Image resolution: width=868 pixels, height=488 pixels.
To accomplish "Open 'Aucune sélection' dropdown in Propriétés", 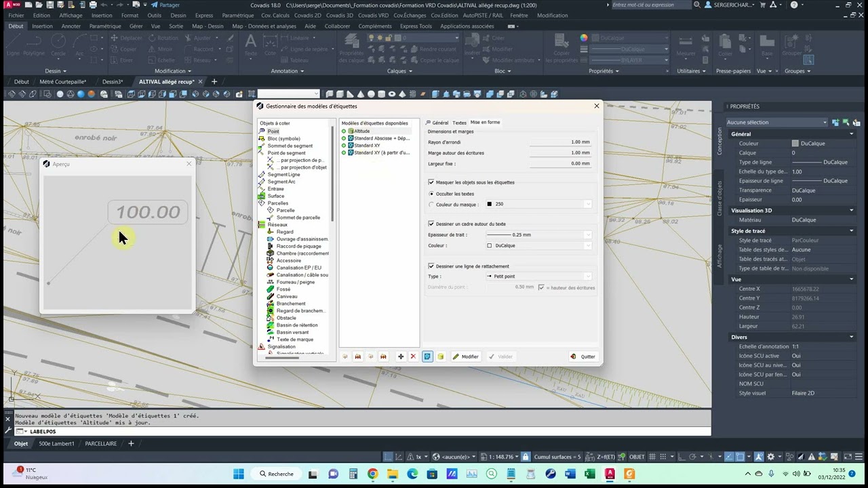I will 777,123.
